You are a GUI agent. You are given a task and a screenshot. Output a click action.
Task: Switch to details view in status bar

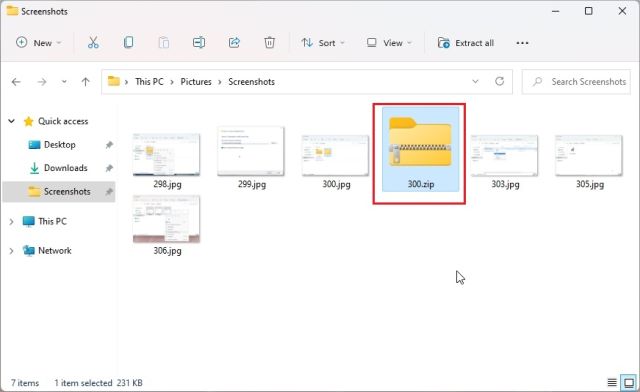point(612,383)
